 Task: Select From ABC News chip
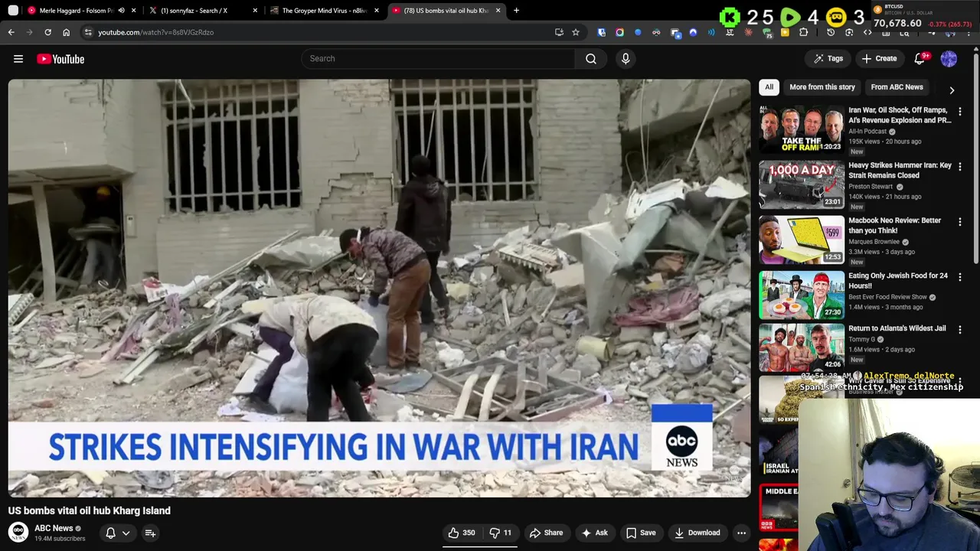point(897,87)
